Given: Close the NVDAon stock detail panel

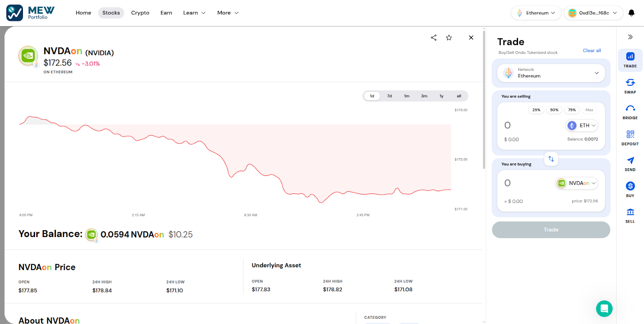Looking at the screenshot, I should point(471,37).
